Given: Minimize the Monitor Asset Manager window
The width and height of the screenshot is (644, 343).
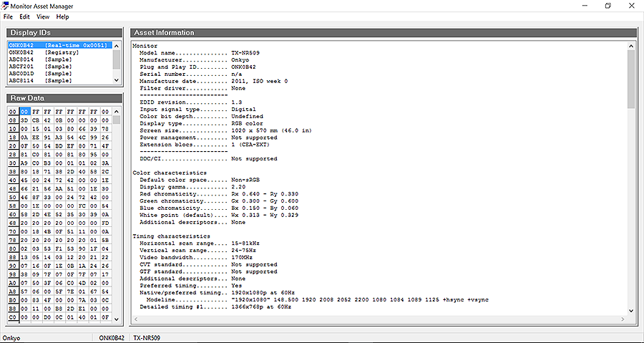Looking at the screenshot, I should (x=585, y=6).
